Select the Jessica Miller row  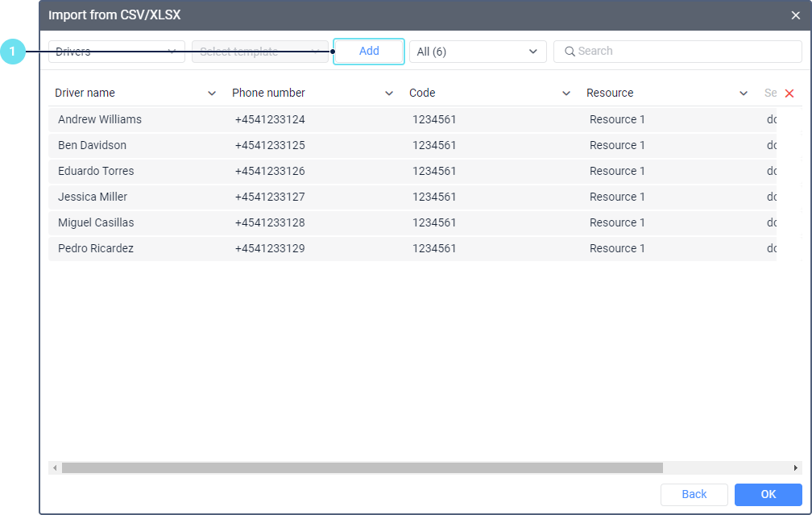(93, 197)
